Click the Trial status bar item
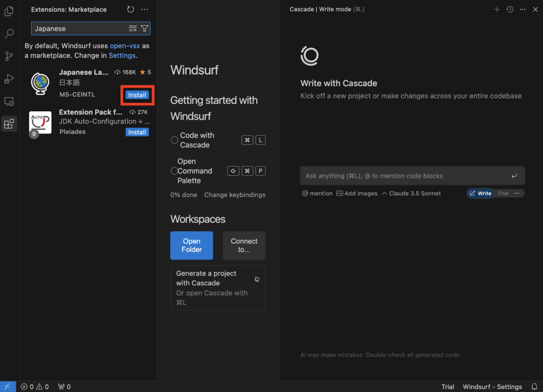Viewport: 543px width, 392px height. point(448,387)
